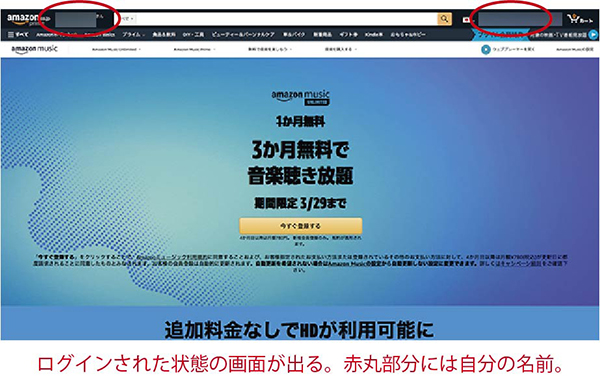600x378 pixels.
Task: Click the web player play icon
Action: [486, 49]
